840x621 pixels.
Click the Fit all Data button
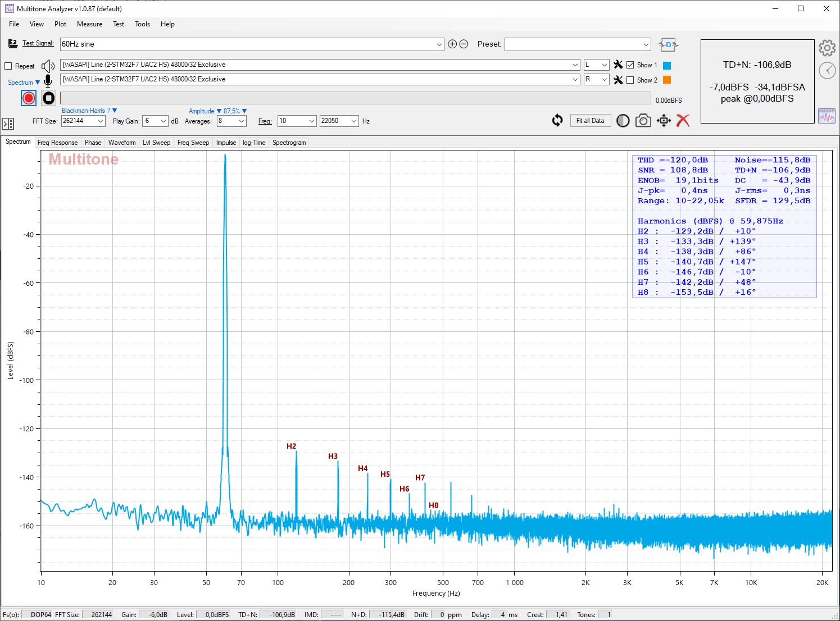pyautogui.click(x=590, y=121)
